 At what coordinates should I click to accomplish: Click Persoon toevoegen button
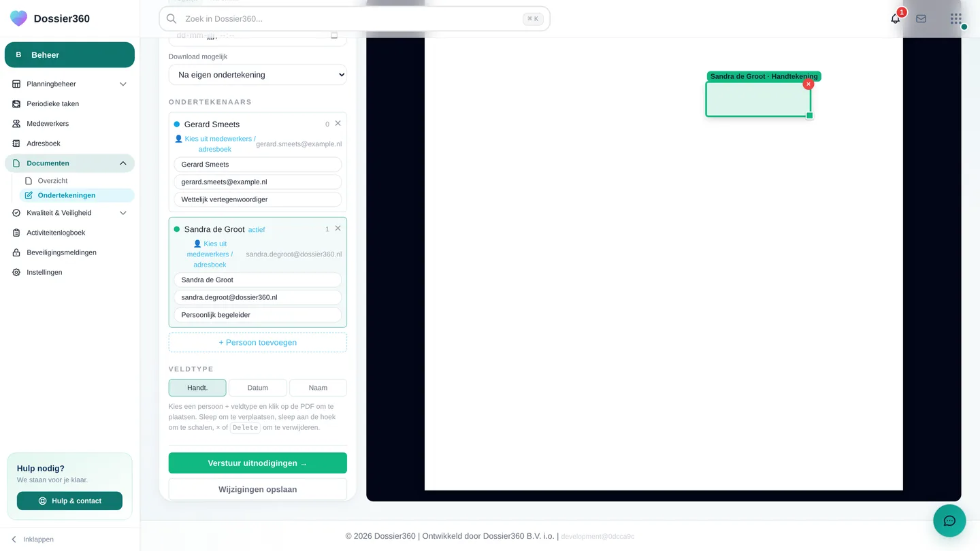[x=257, y=342]
